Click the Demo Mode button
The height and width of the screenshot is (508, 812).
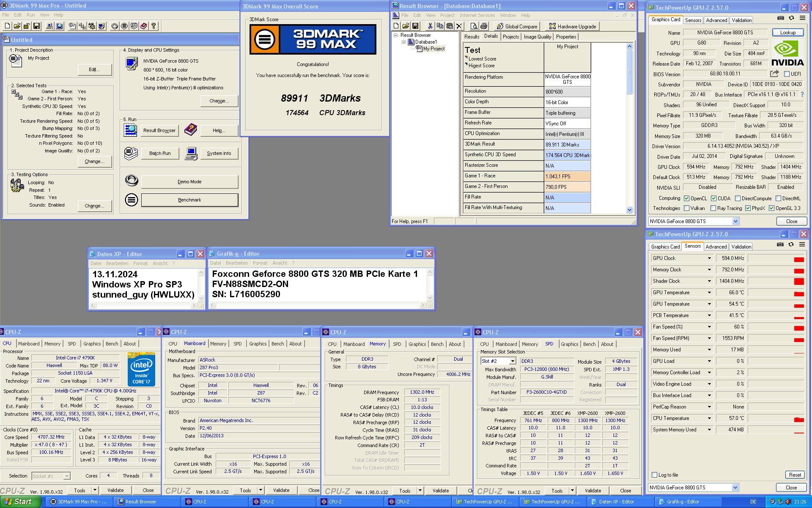189,182
